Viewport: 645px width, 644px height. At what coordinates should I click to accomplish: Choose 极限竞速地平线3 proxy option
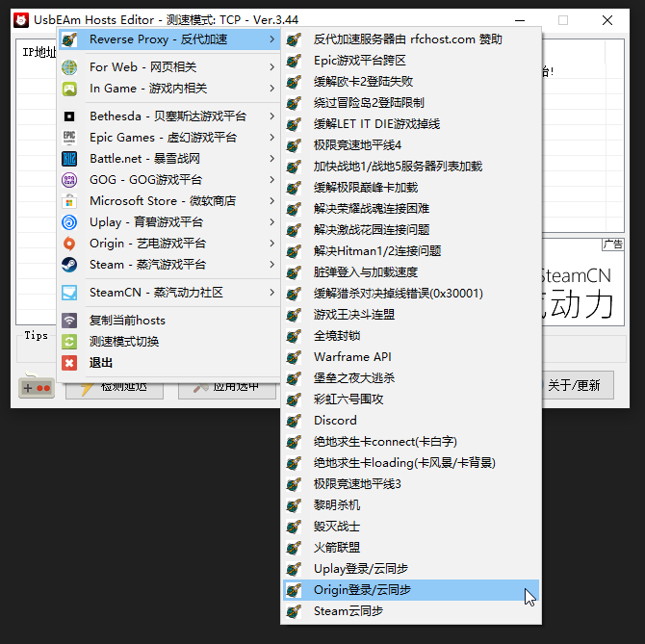(x=411, y=484)
